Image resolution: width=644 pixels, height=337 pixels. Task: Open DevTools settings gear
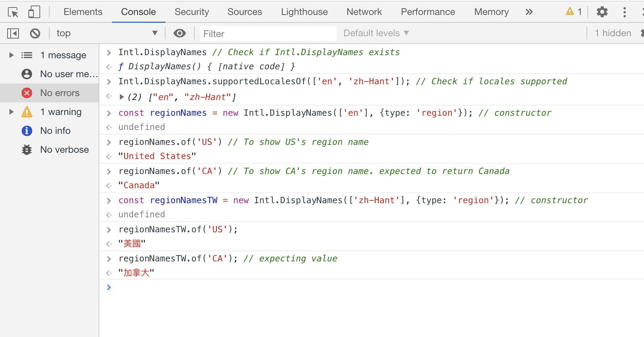coord(602,12)
